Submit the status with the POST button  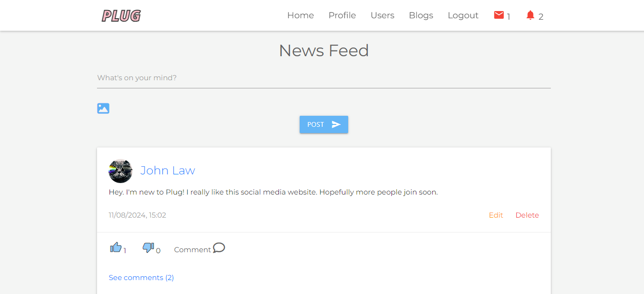tap(324, 124)
